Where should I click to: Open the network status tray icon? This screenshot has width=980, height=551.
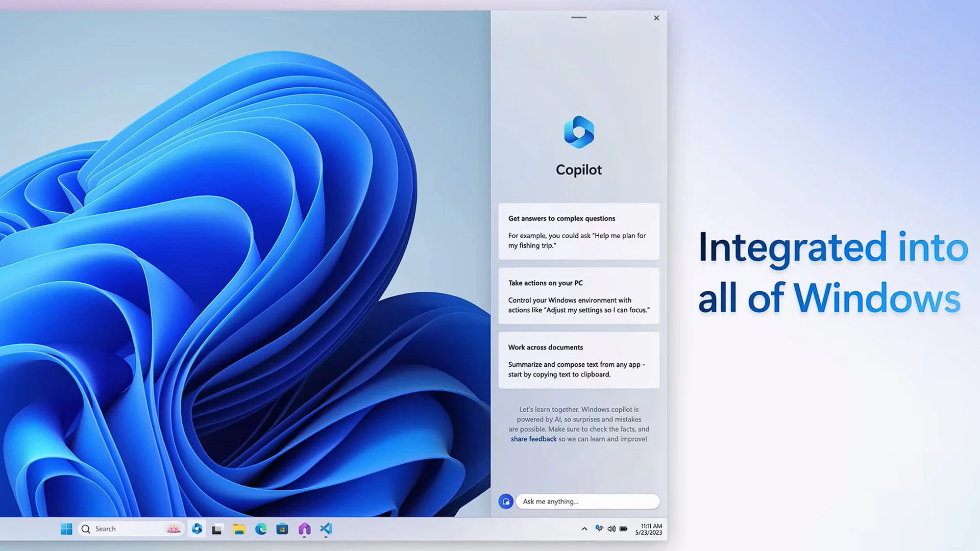click(x=599, y=529)
